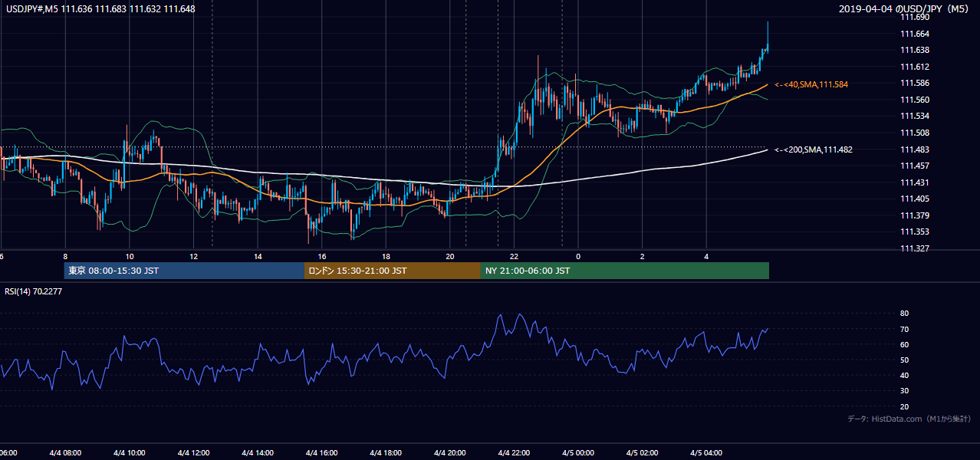Click hour label 16 under the price chart
Image resolution: width=980 pixels, height=460 pixels.
(x=322, y=257)
